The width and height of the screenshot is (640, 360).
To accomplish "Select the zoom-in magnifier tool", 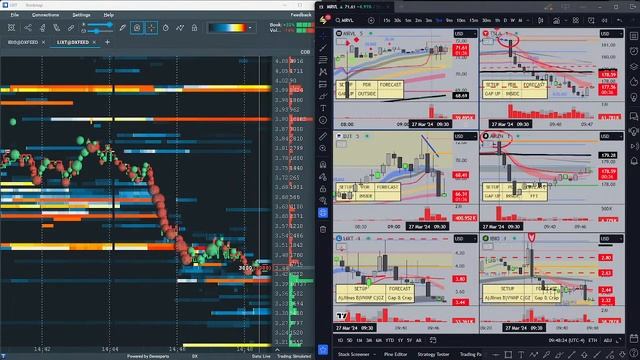I will tap(323, 148).
